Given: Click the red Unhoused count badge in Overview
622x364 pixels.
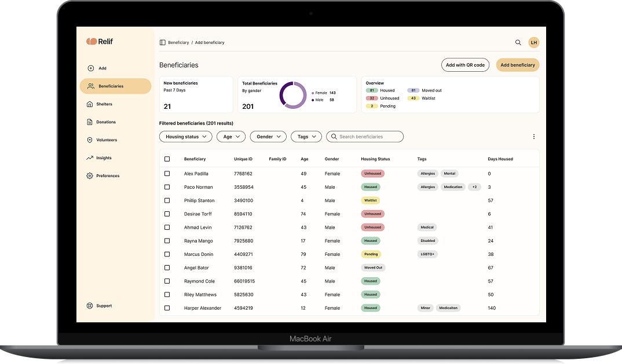Looking at the screenshot, I should tap(372, 98).
